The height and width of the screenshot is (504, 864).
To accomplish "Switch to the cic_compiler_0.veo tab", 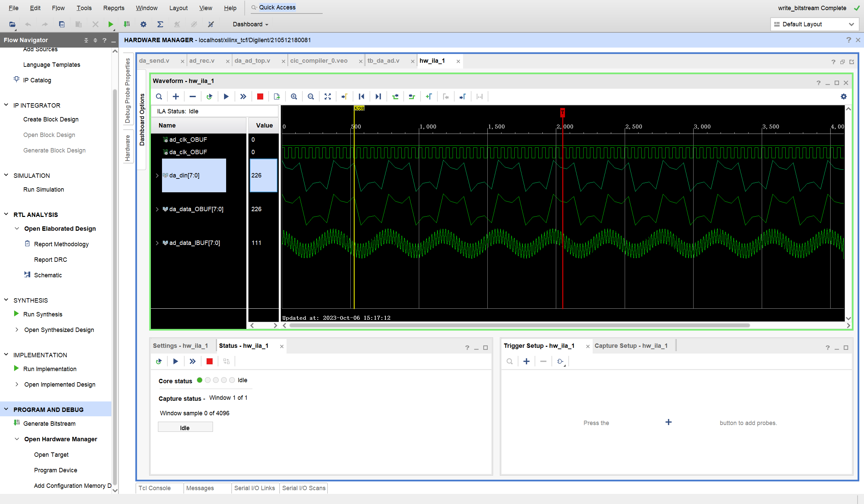I will pos(319,61).
